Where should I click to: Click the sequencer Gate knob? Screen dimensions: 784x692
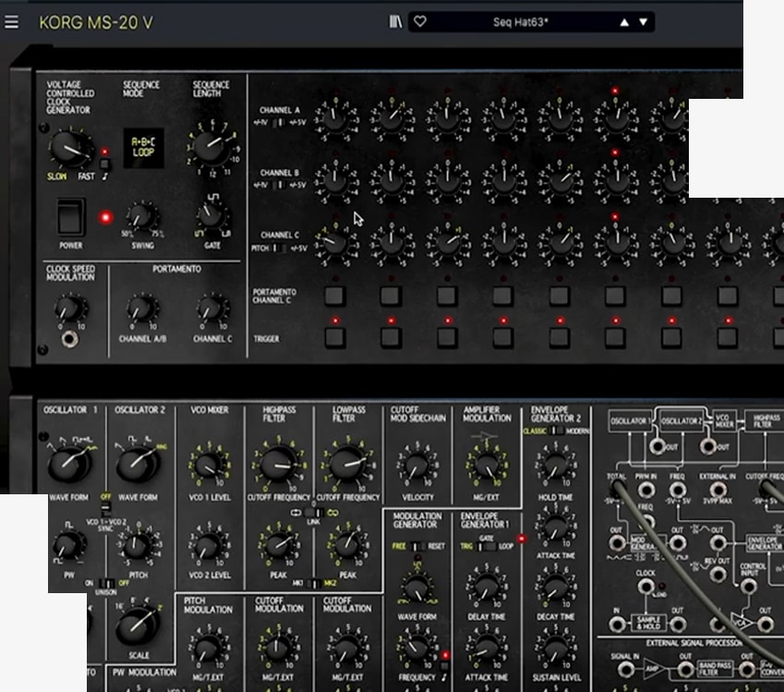[211, 215]
